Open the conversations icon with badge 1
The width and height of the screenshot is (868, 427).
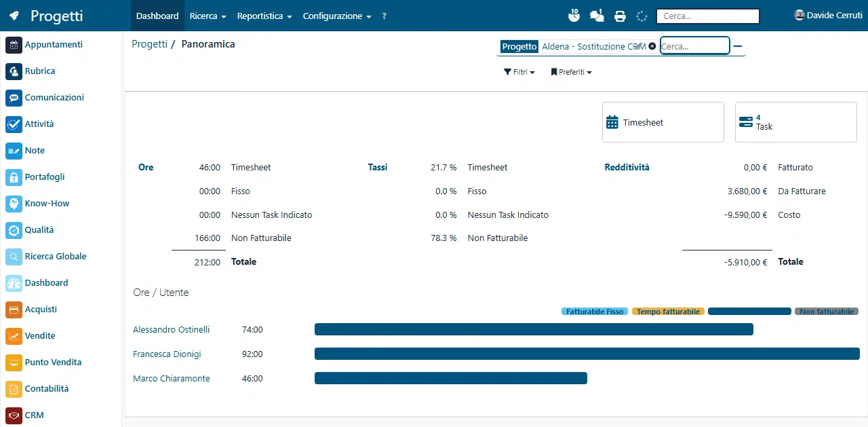[x=597, y=16]
